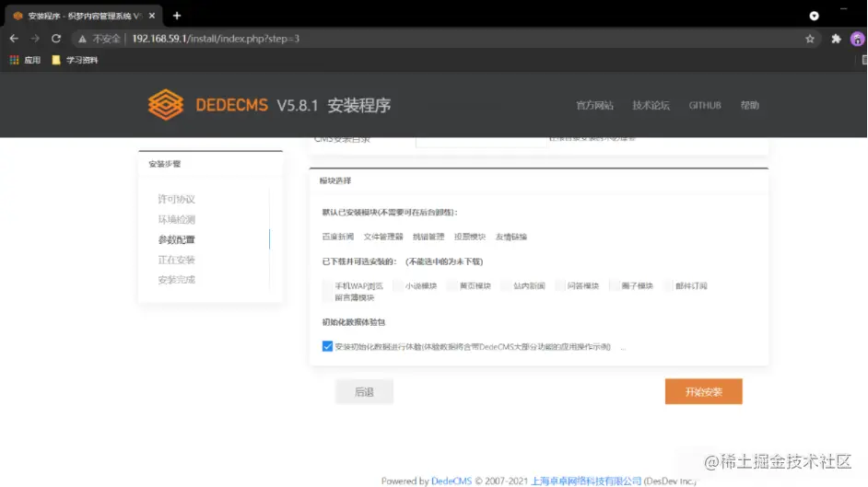The height and width of the screenshot is (487, 868).
Task: Tick the 黄页模块 module checkbox
Action: coord(452,285)
